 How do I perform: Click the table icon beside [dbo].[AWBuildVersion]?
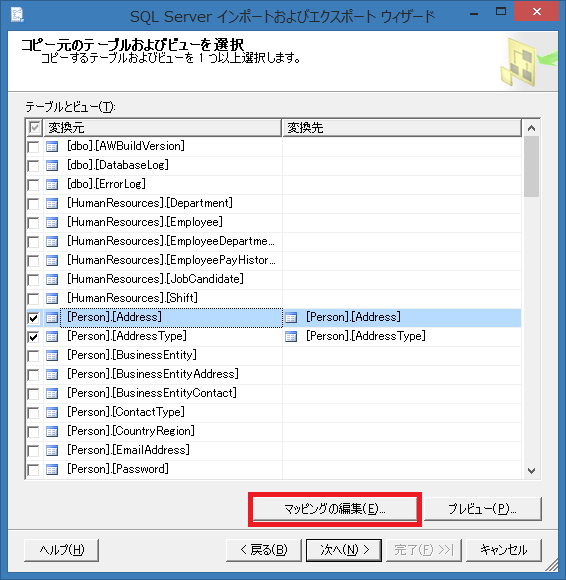pos(52,146)
